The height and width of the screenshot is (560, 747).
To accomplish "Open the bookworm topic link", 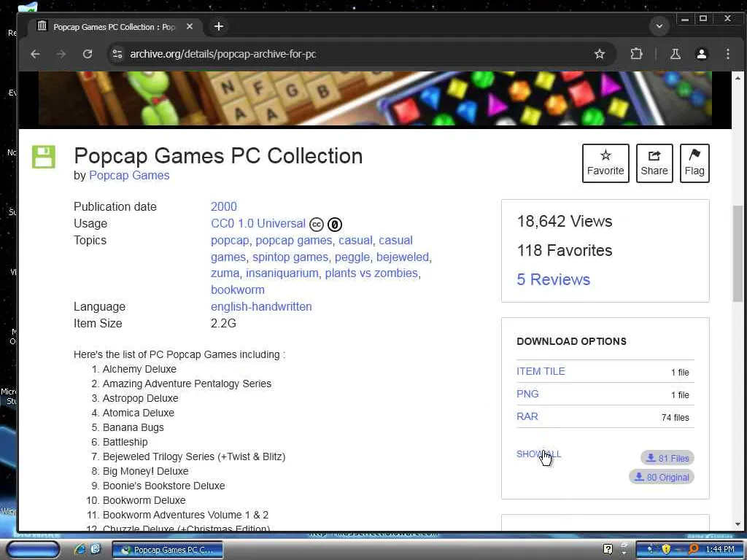I will pos(238,289).
